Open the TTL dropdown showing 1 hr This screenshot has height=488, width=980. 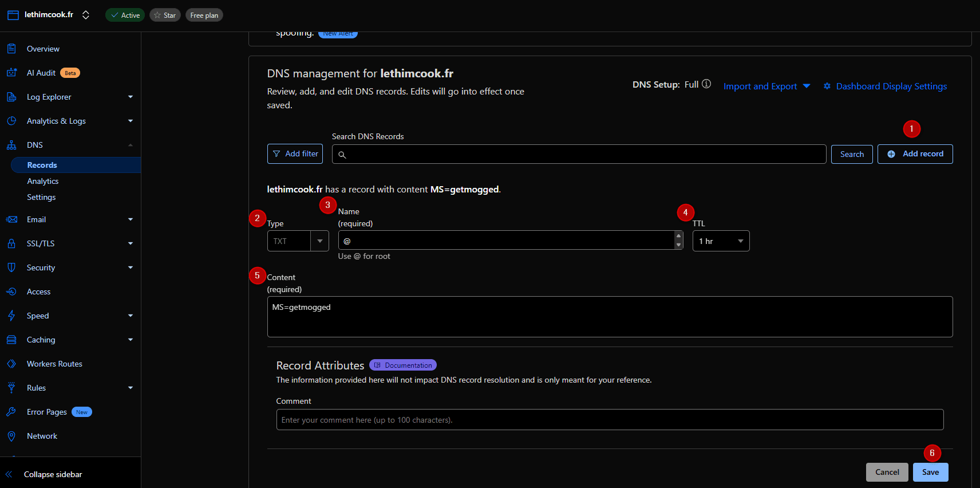click(x=721, y=241)
